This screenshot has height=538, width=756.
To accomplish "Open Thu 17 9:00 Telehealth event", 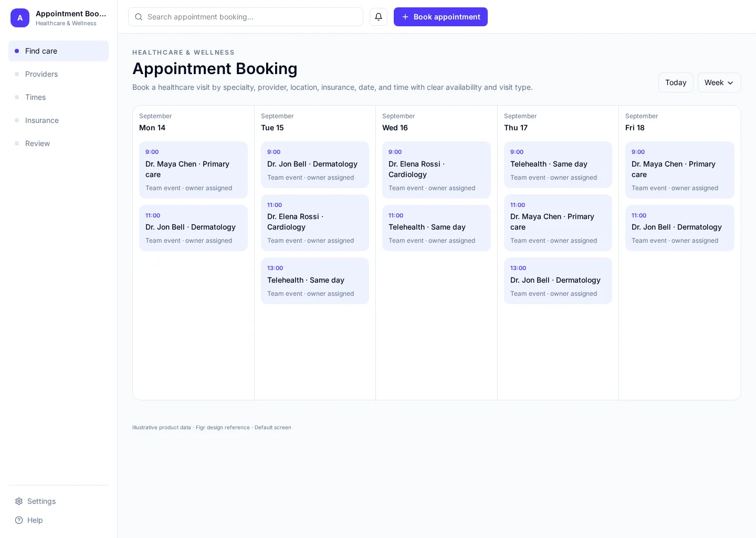I will (558, 164).
